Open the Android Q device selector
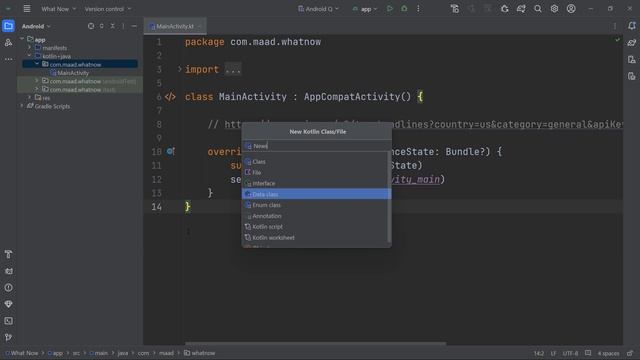This screenshot has height=360, width=640. [x=318, y=9]
